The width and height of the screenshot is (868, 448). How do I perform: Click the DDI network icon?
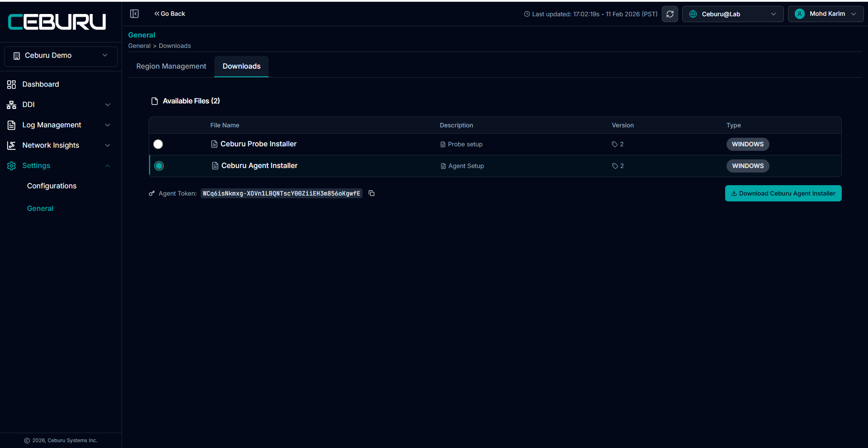coord(11,105)
